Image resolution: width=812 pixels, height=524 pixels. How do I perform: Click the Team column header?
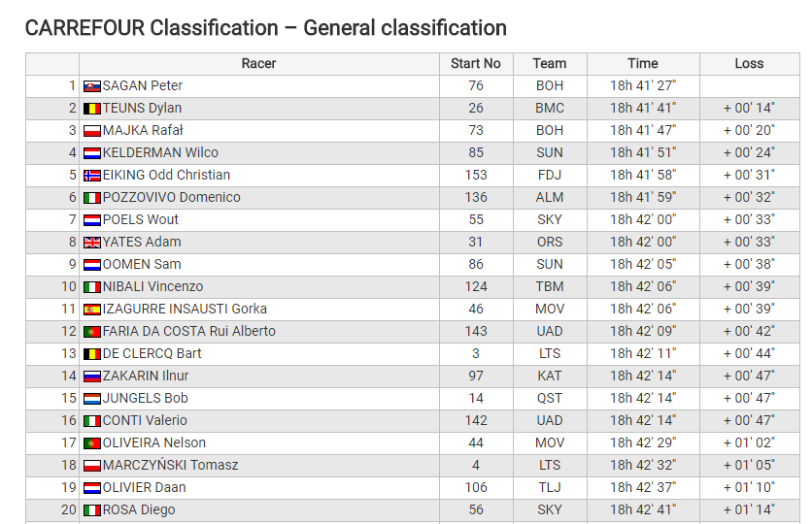(x=550, y=64)
